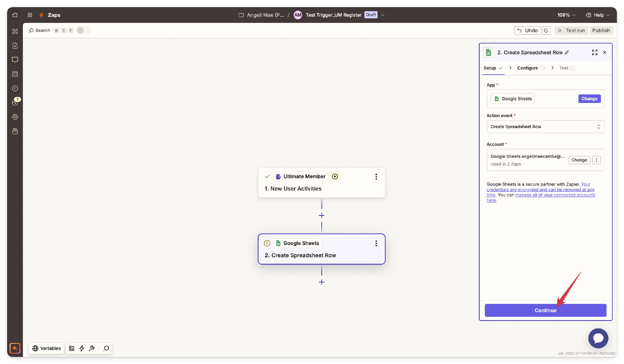Add a step after Google Sheets
Viewport: 624px width, 364px height.
pyautogui.click(x=321, y=282)
